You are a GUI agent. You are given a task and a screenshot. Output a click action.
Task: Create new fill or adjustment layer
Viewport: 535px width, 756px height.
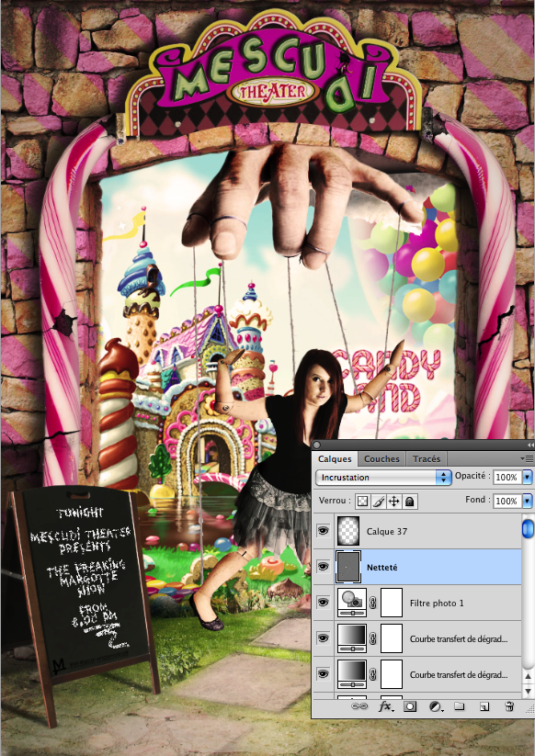[x=436, y=706]
